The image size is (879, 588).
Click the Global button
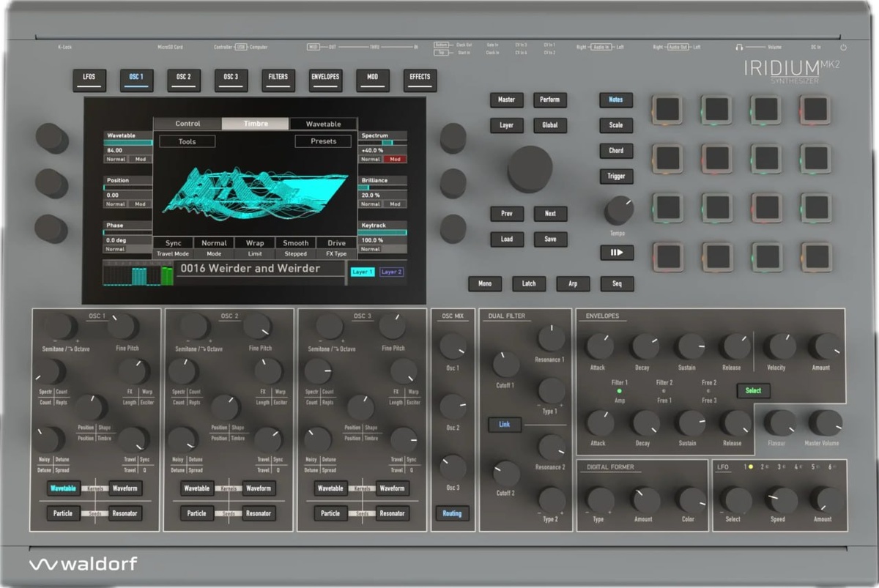click(x=550, y=125)
